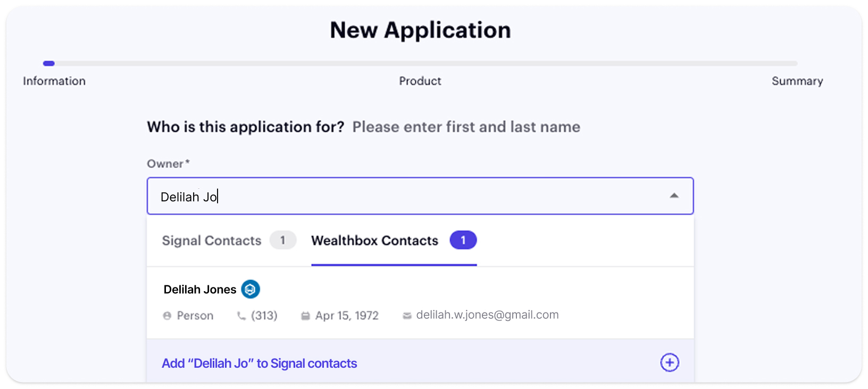Click the person icon in contact details
This screenshot has height=389, width=868.
167,316
